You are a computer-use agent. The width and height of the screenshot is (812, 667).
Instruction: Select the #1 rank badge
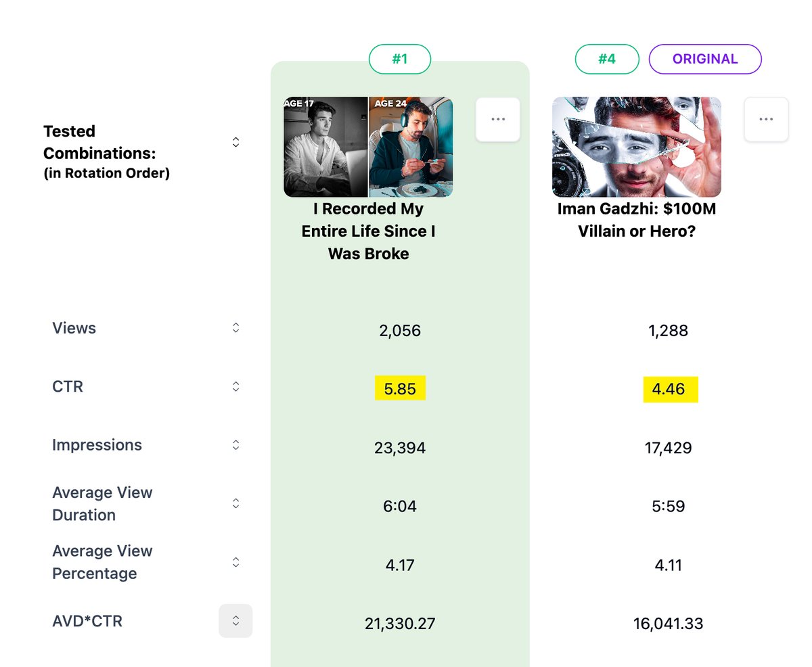point(400,59)
